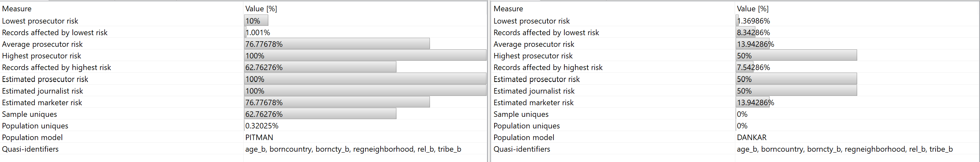Select right Records affected by lowest risk row
This screenshot has height=162, width=980.
click(735, 32)
